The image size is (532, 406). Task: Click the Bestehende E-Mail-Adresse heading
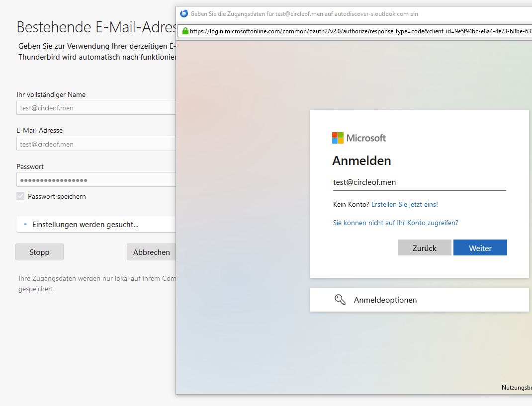point(96,27)
